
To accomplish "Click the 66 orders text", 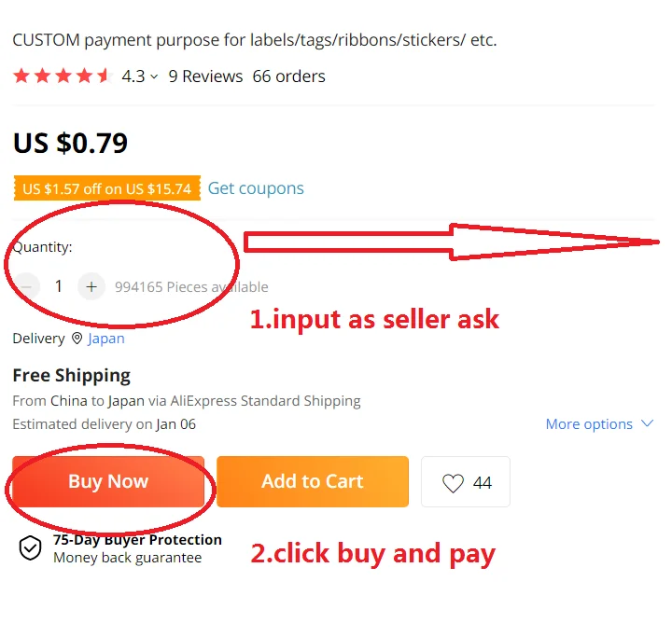I will point(288,76).
